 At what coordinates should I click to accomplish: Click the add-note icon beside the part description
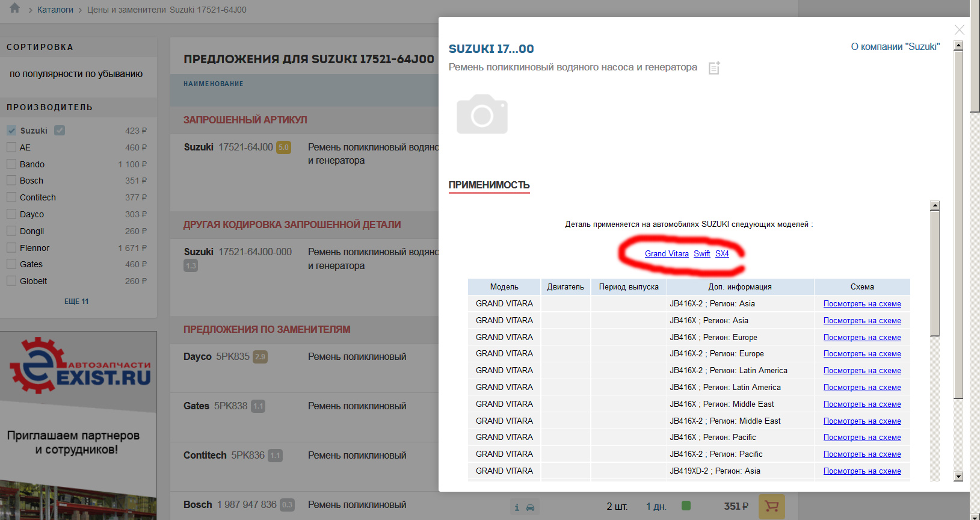(714, 68)
